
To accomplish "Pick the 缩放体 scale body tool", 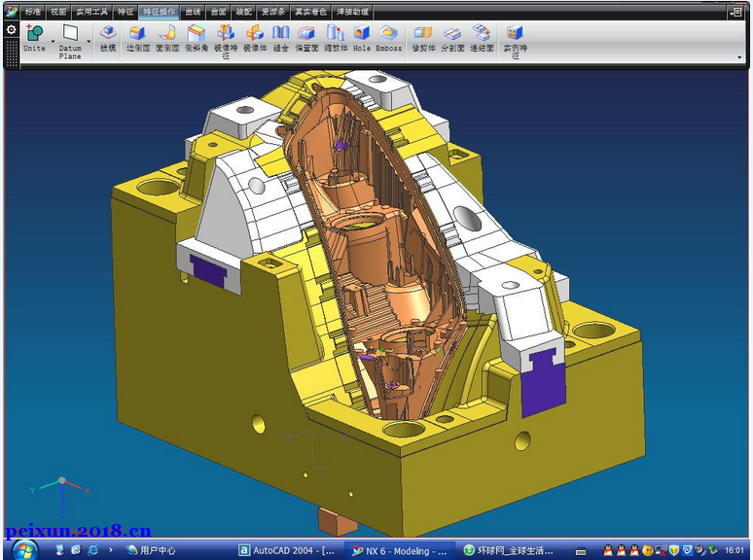I will point(336,38).
